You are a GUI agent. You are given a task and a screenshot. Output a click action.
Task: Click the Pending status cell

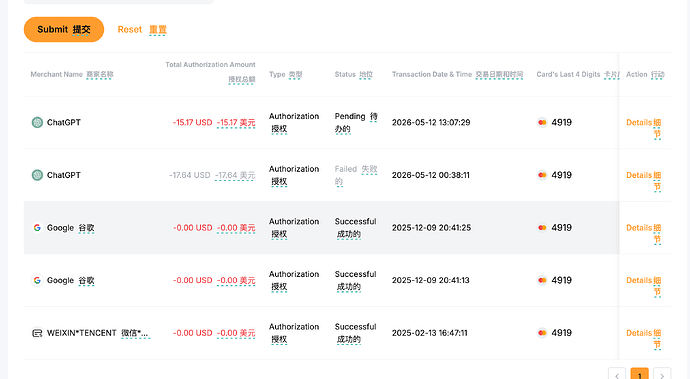[356, 122]
